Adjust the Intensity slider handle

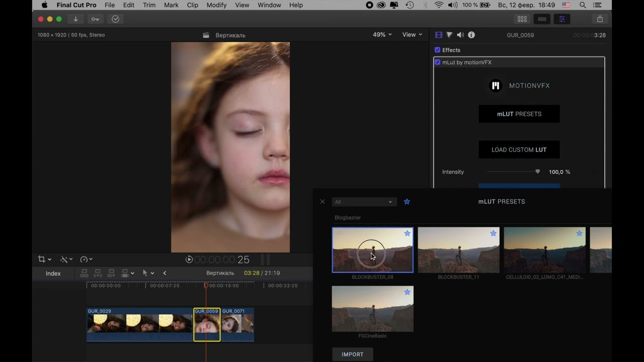(537, 172)
